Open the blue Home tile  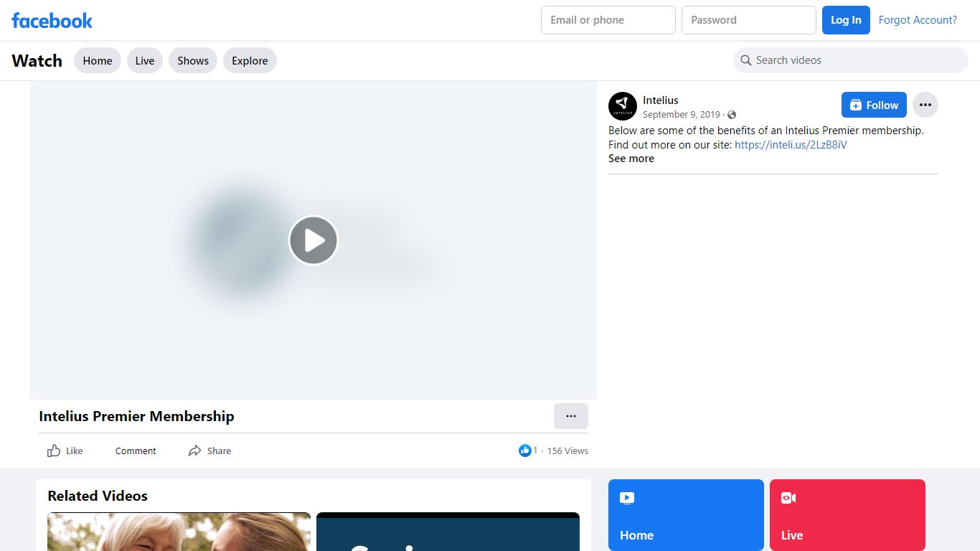[x=686, y=515]
